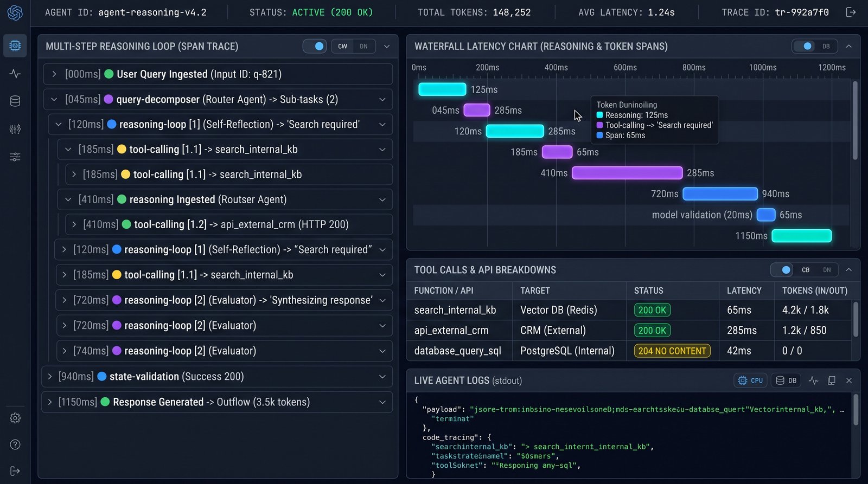
Task: Select DN mode in Tool Calls header
Action: pos(827,269)
